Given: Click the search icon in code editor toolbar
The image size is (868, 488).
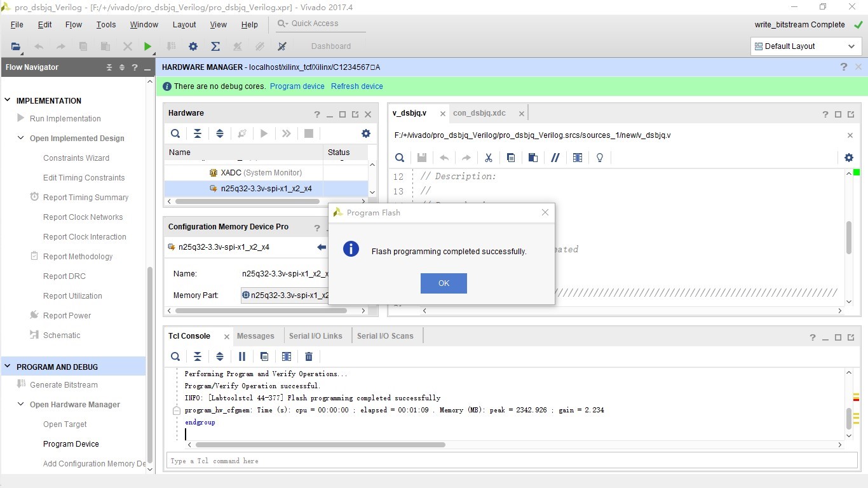Looking at the screenshot, I should [x=400, y=158].
